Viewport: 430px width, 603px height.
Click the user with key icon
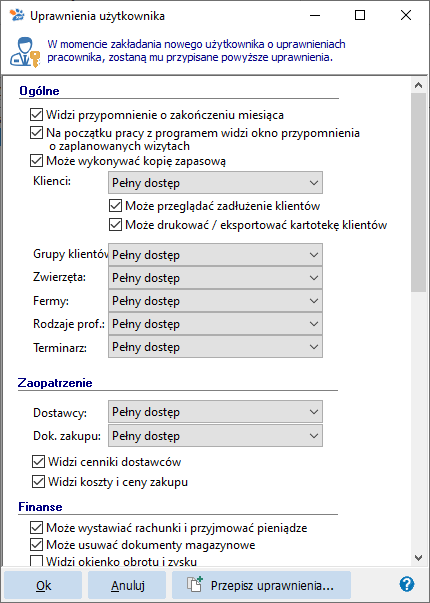pos(24,52)
